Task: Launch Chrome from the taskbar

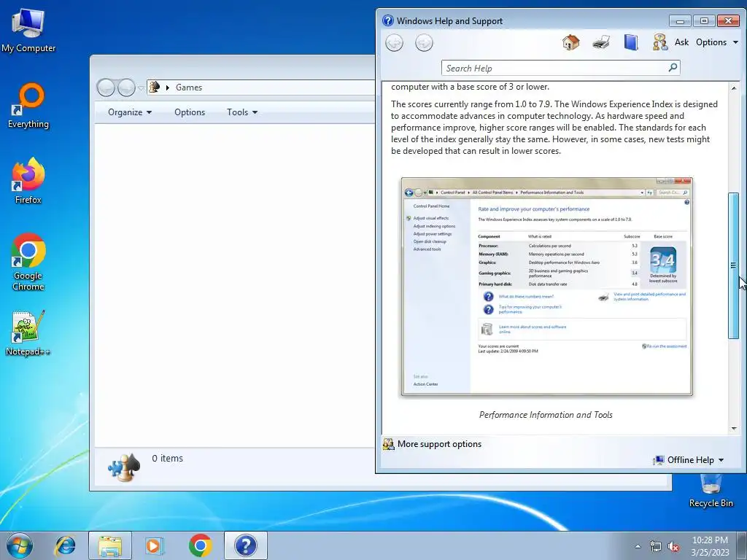Action: pos(200,545)
